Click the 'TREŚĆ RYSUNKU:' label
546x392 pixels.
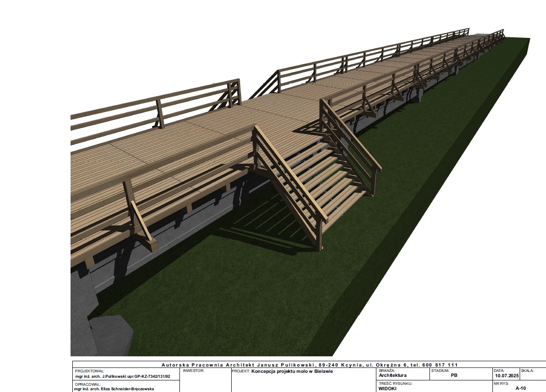(x=395, y=384)
